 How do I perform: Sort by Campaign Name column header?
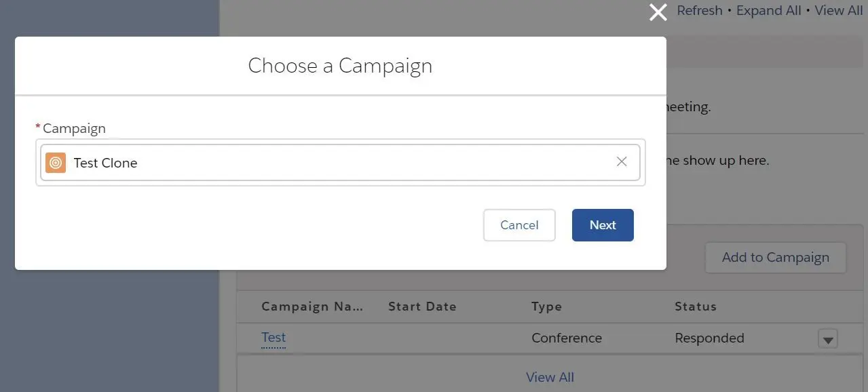click(x=313, y=307)
